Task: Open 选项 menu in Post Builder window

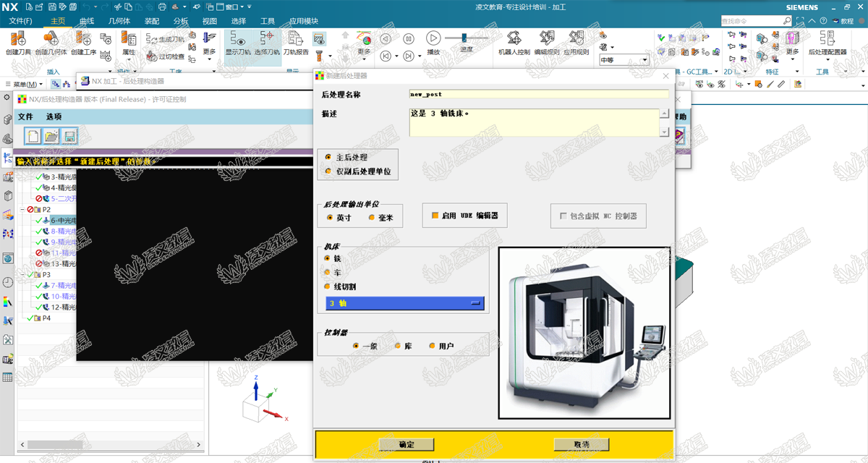Action: click(54, 116)
